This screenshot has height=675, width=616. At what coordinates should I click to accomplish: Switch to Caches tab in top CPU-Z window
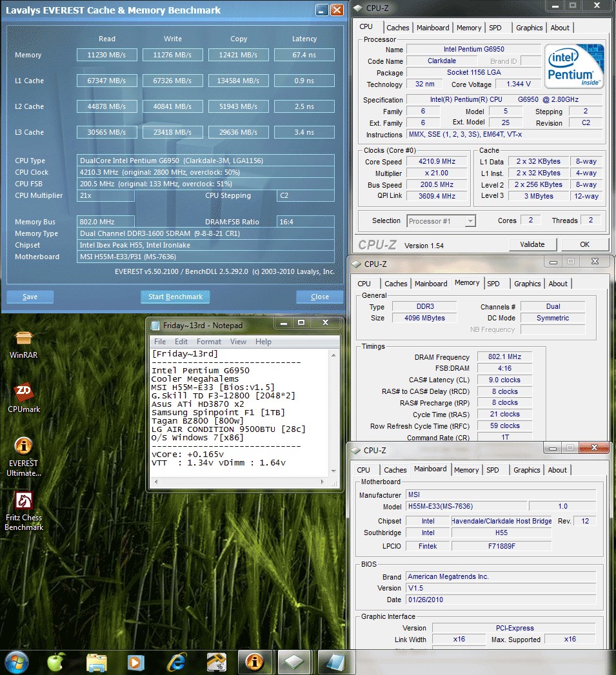(x=397, y=28)
